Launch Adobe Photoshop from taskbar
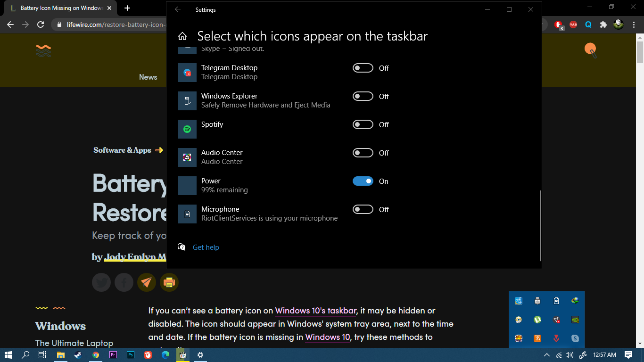Screen dimensions: 644x362 click(131, 355)
